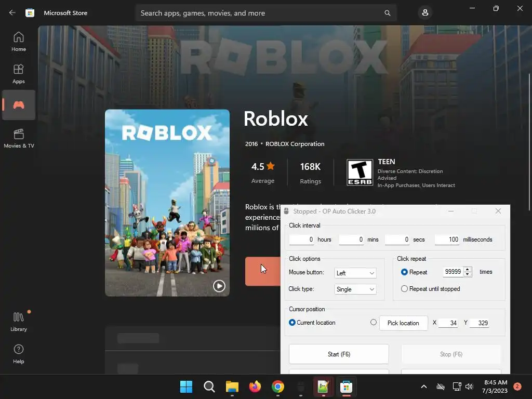Click the hours field in Click interval

(302, 240)
